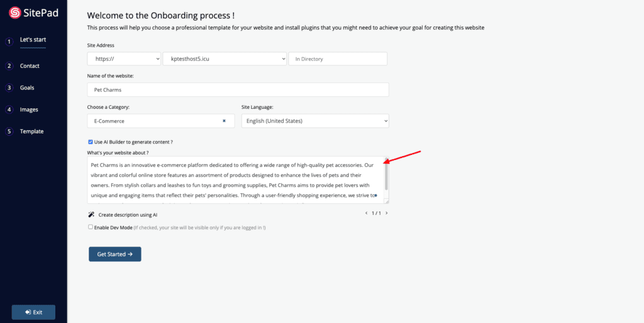Image resolution: width=644 pixels, height=323 pixels.
Task: Expand the Site Language dropdown
Action: [x=315, y=121]
